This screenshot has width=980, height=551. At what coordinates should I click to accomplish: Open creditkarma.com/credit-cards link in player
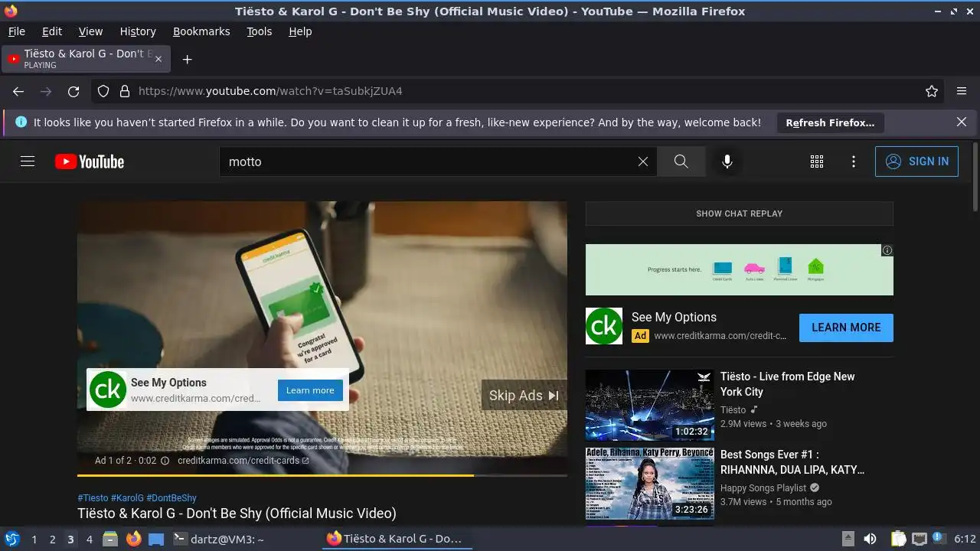tap(243, 461)
